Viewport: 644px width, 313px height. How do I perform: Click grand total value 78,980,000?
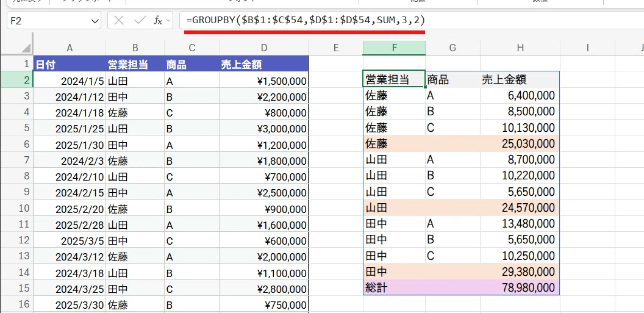[520, 288]
